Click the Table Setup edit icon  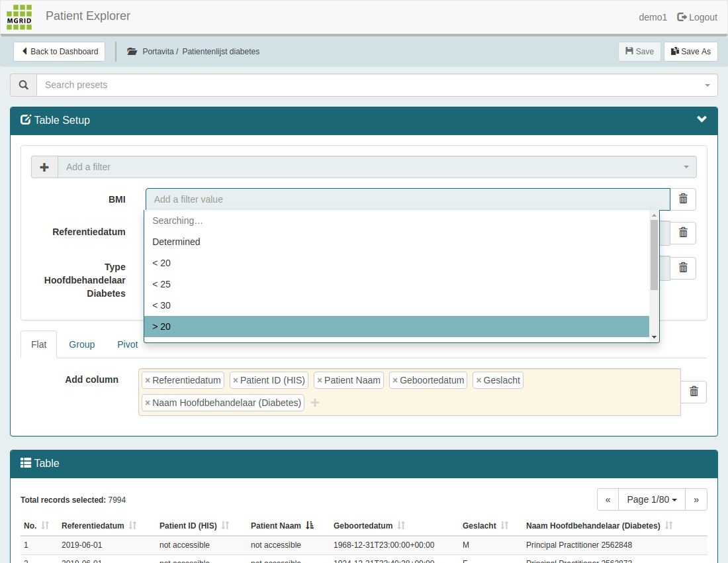[x=26, y=120]
